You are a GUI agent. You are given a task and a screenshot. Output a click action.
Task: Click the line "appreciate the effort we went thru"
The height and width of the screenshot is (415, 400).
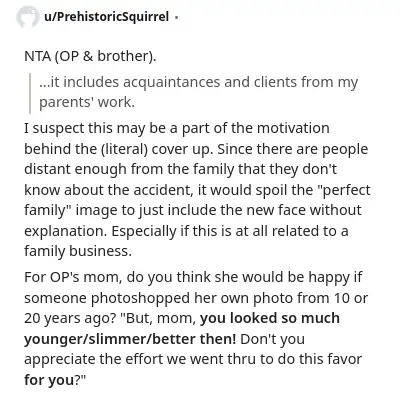click(x=193, y=359)
